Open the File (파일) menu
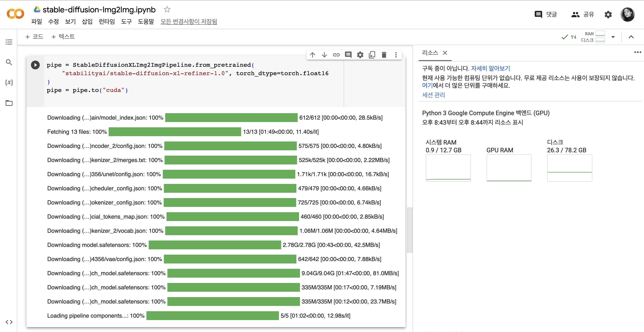Viewport: 644px width, 332px height. (36, 21)
